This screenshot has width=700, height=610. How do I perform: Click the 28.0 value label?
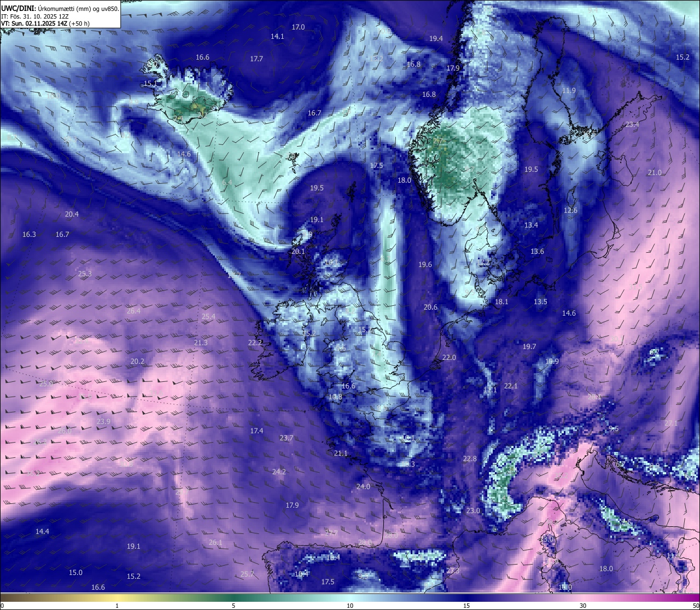(365, 542)
